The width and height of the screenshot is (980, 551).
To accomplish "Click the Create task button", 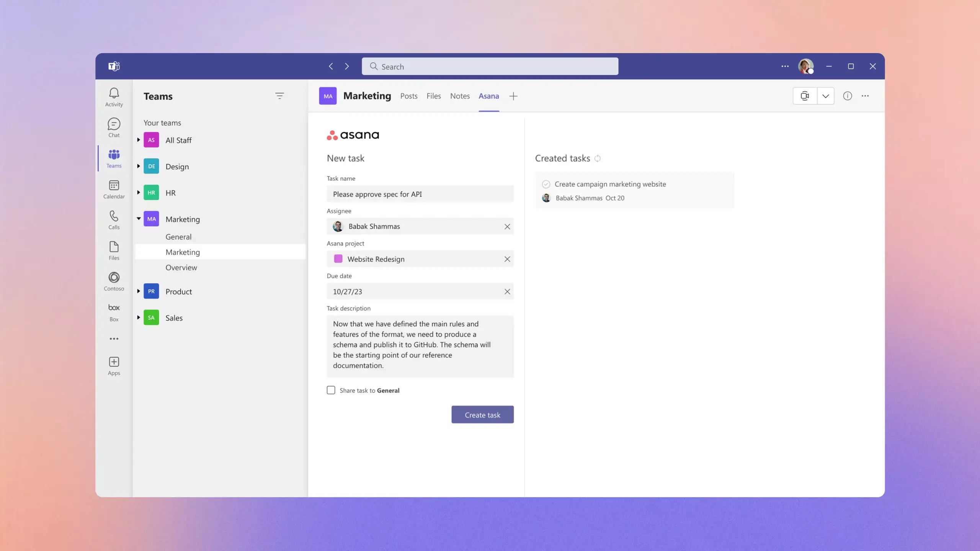I will tap(482, 414).
